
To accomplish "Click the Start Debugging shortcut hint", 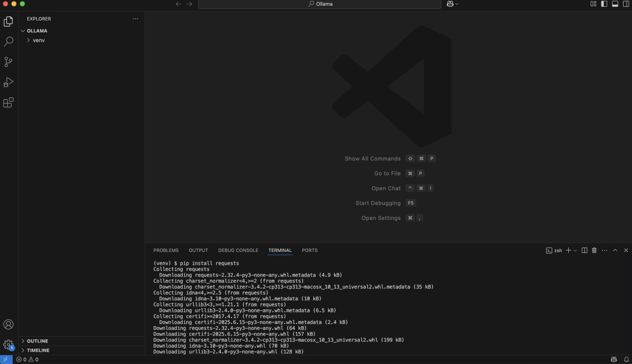I will pos(386,203).
